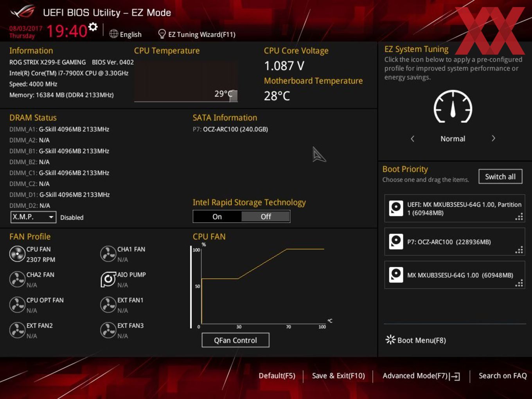Viewport: 532px width, 399px height.
Task: Click the Switch all button
Action: (500, 176)
